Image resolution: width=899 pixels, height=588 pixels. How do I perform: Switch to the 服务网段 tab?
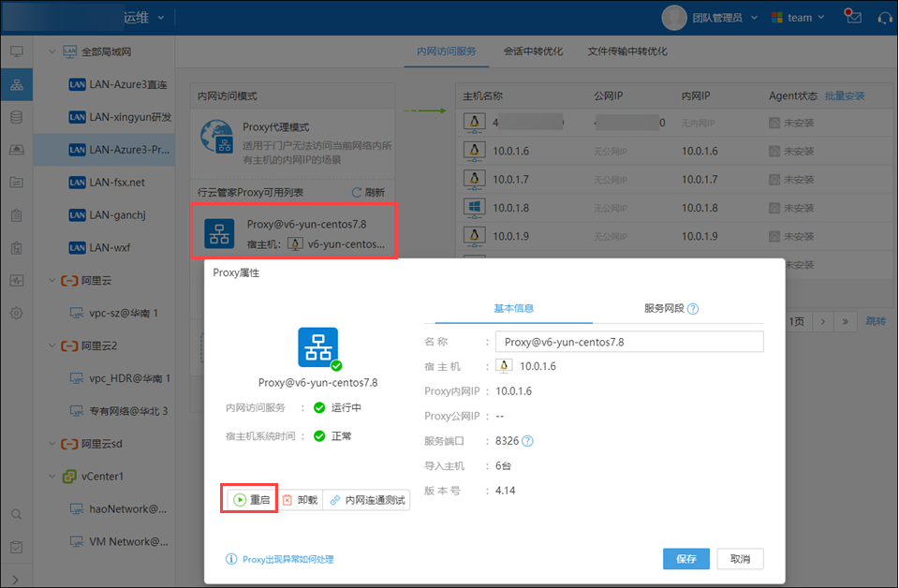point(663,308)
